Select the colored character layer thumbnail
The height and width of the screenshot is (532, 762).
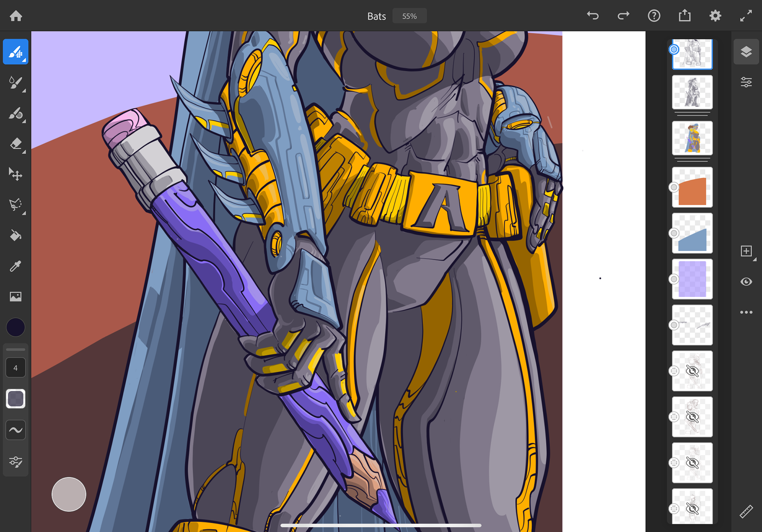[692, 138]
